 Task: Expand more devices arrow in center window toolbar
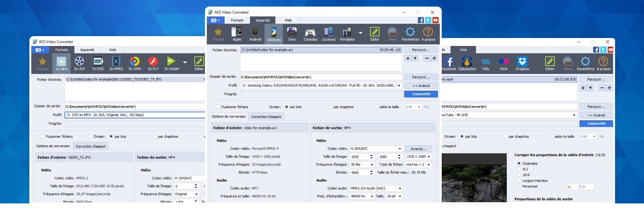click(361, 33)
